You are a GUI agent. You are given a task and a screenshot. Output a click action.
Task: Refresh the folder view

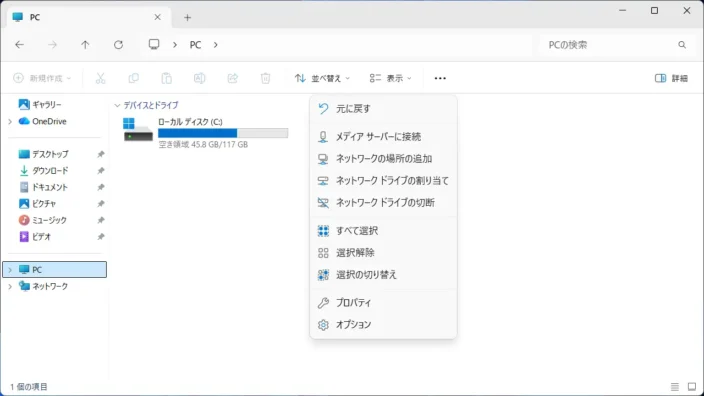pos(118,44)
